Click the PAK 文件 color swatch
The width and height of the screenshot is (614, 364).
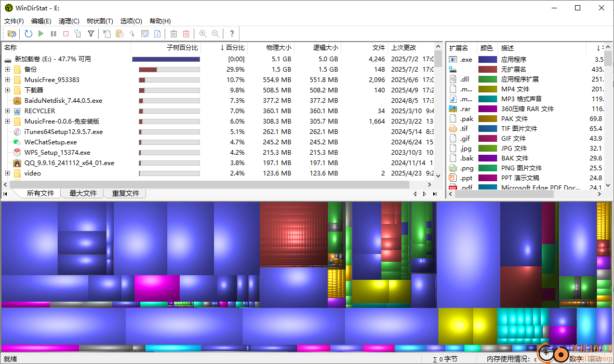tap(488, 118)
